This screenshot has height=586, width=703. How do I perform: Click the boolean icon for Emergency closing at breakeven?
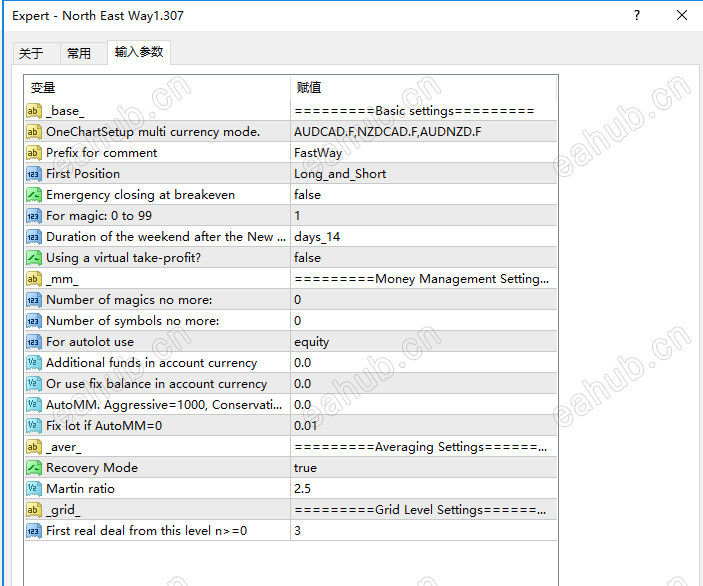(x=34, y=195)
